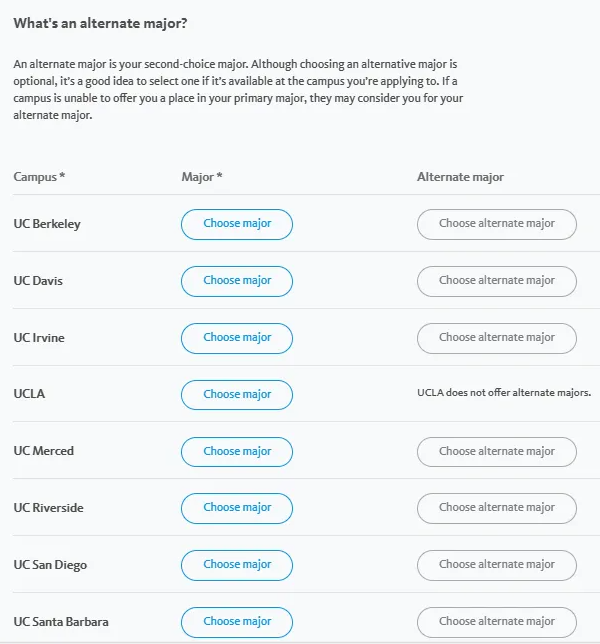Click the Campus column header
600x644 pixels.
pos(39,177)
